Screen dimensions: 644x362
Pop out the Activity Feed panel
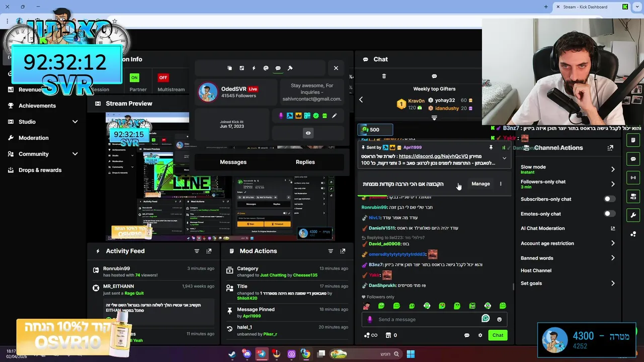[209, 251]
